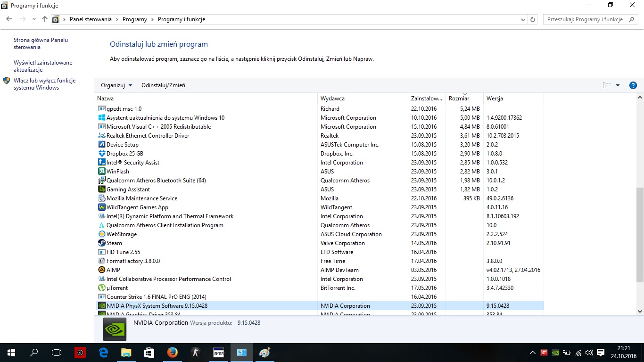The width and height of the screenshot is (644, 362).
Task: Sort by the Wersja column header
Action: tap(513, 99)
